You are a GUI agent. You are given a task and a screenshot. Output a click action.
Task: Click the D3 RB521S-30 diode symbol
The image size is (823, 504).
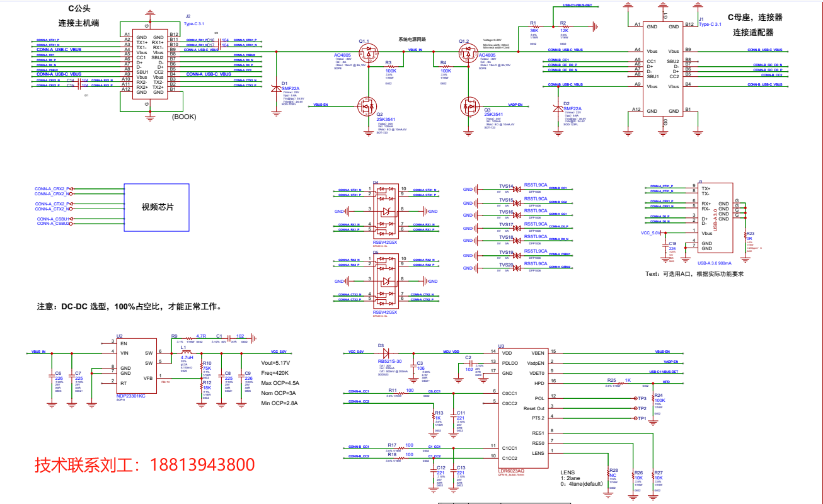387,353
